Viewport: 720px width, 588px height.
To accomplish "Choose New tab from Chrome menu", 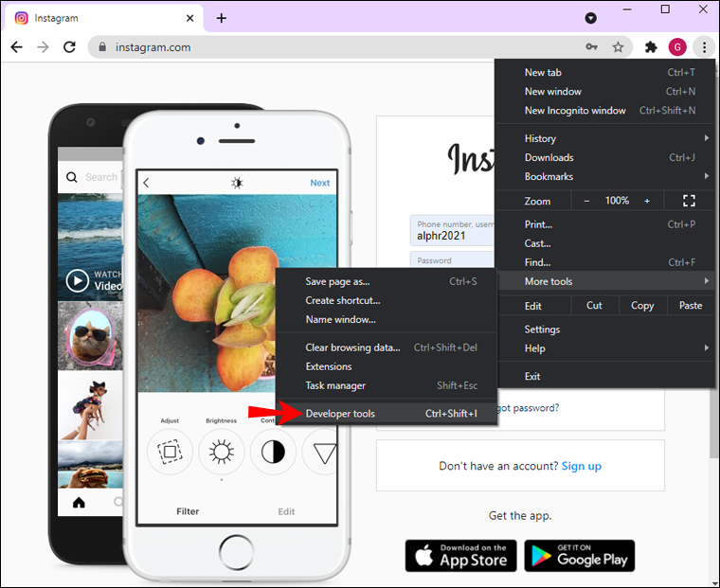I will [x=604, y=73].
